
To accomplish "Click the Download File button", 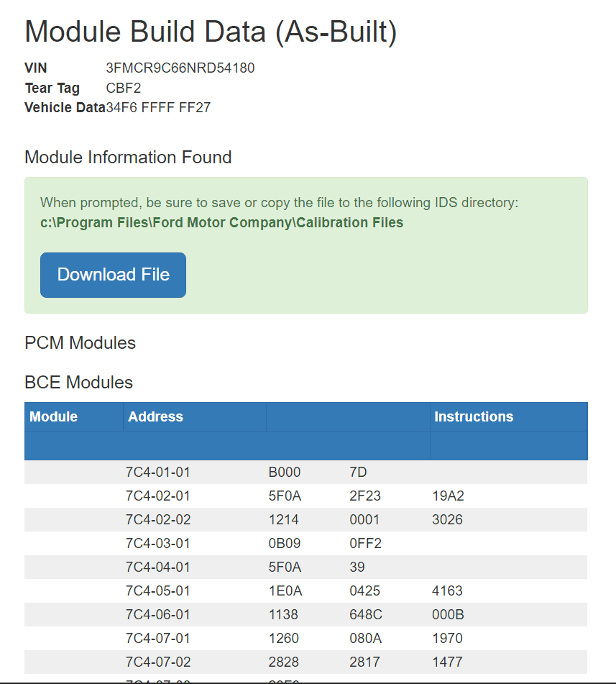I will click(113, 275).
